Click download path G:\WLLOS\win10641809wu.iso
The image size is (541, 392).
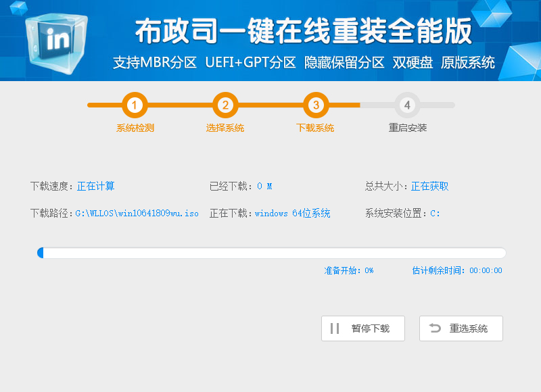click(137, 214)
